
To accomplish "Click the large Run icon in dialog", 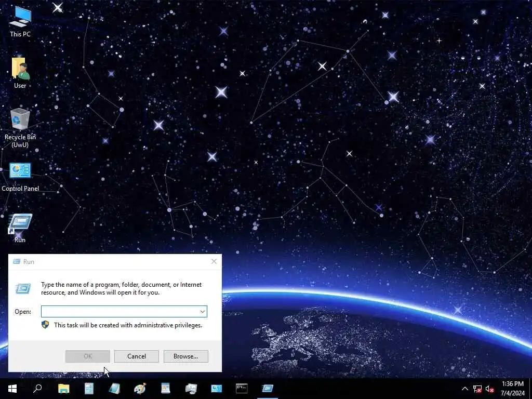I will coord(23,289).
